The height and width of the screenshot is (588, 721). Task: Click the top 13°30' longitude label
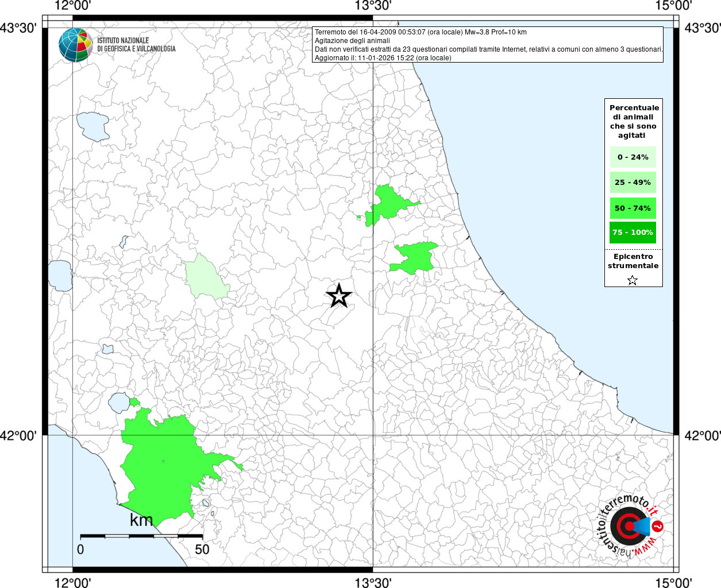point(373,6)
